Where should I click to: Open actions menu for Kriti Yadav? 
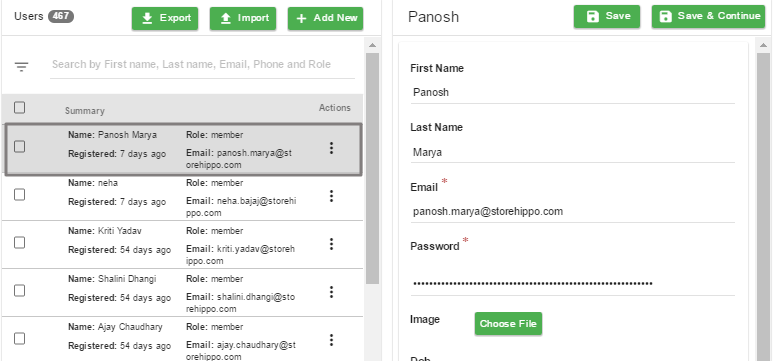pos(331,244)
